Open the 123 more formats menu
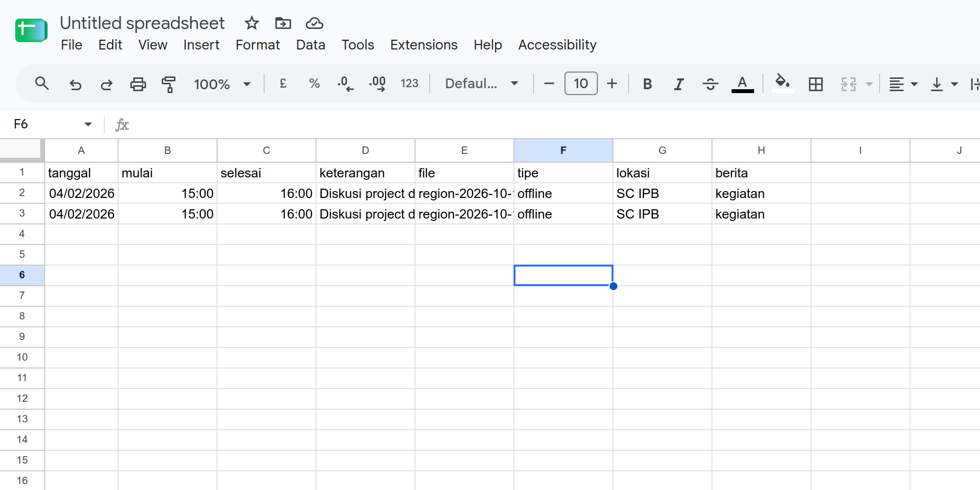Viewport: 980px width, 490px height. click(x=409, y=84)
